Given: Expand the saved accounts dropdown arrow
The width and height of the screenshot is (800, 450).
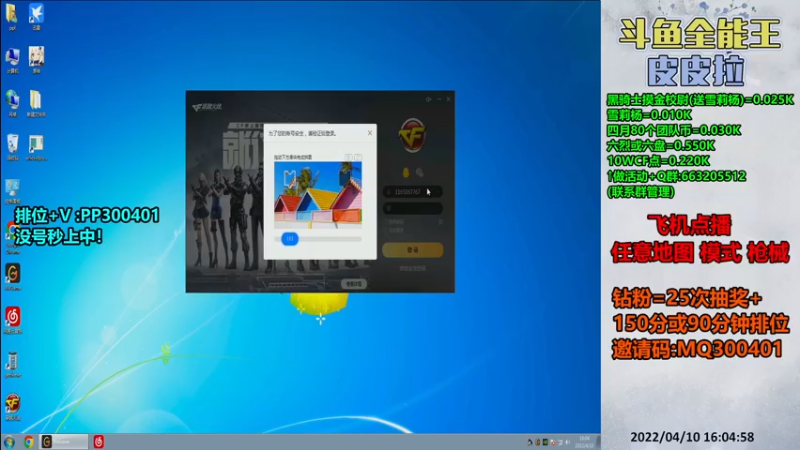Looking at the screenshot, I should point(438,192).
